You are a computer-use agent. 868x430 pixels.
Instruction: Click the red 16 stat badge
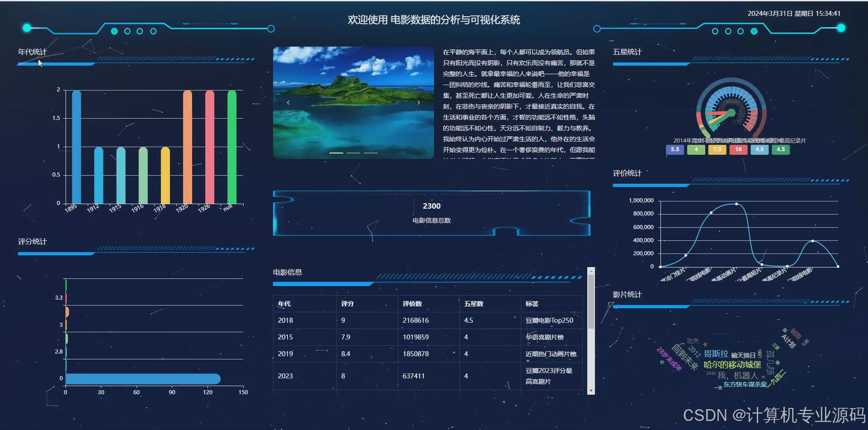[x=738, y=150]
